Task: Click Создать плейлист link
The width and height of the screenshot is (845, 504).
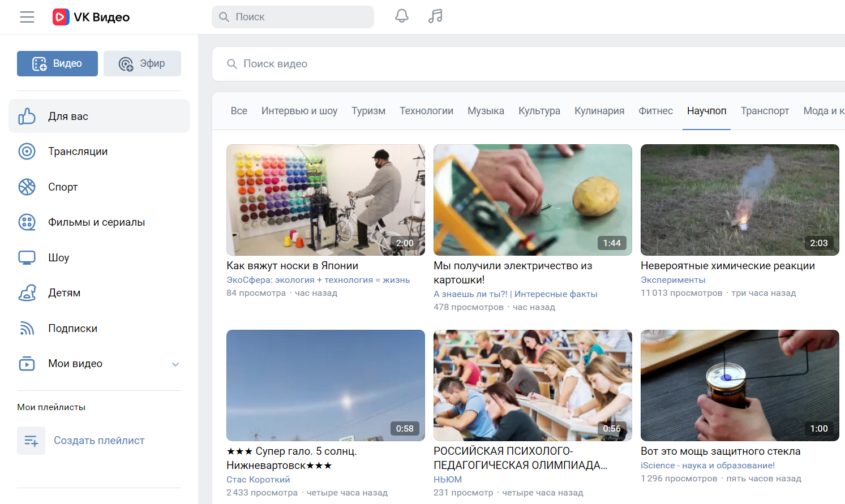Action: point(99,441)
